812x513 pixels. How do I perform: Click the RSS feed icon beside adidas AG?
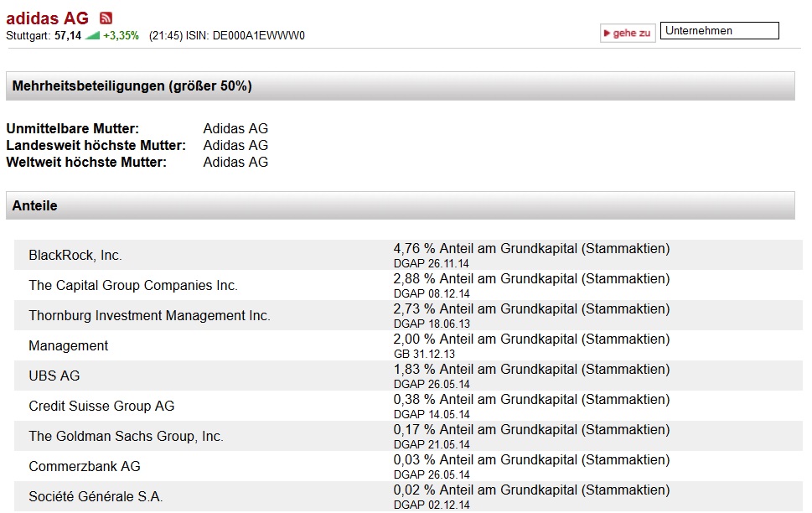point(106,18)
